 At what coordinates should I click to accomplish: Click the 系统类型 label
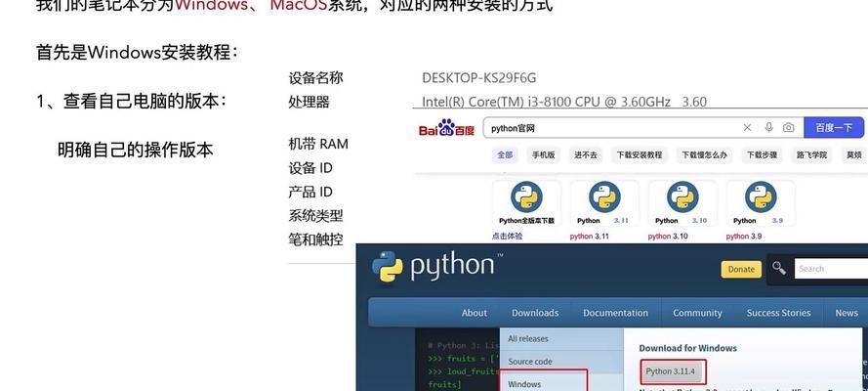click(x=315, y=215)
